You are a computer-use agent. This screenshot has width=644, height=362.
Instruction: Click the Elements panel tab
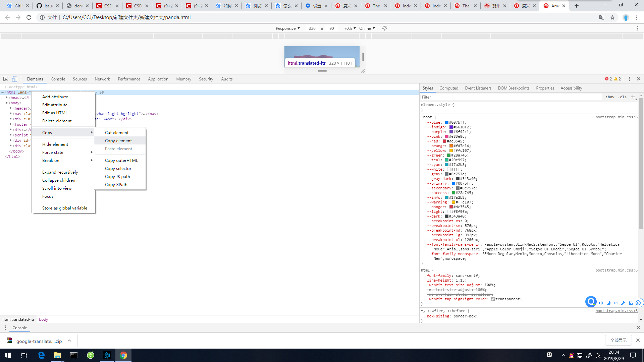coord(35,79)
